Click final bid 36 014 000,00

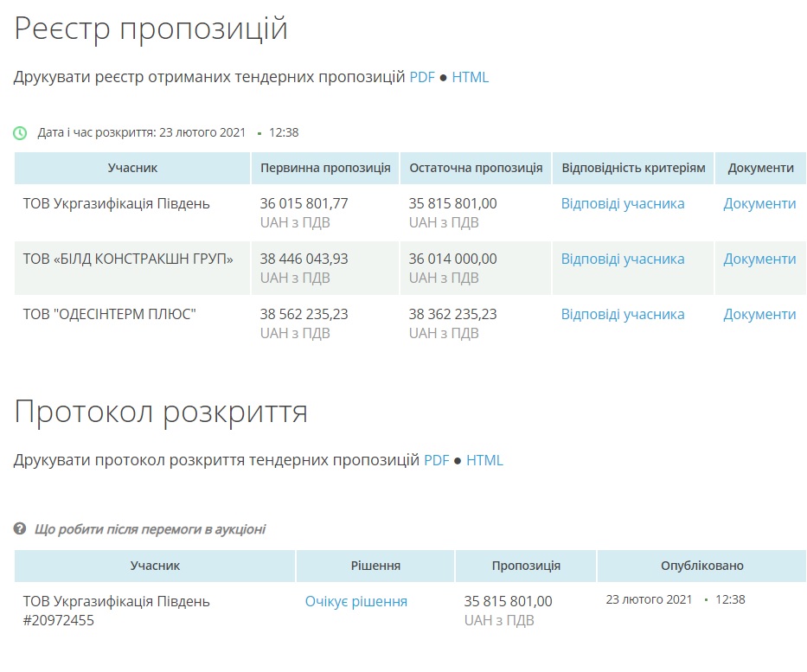(453, 259)
